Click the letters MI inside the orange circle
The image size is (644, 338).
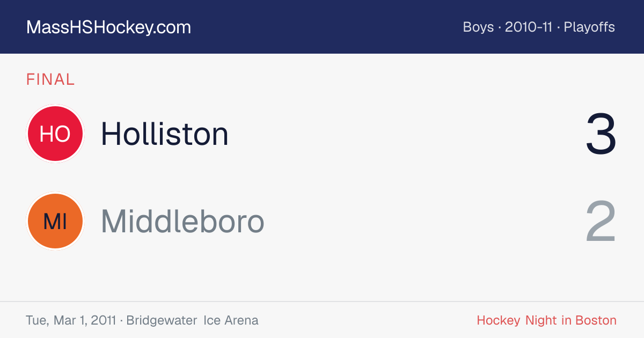click(55, 221)
